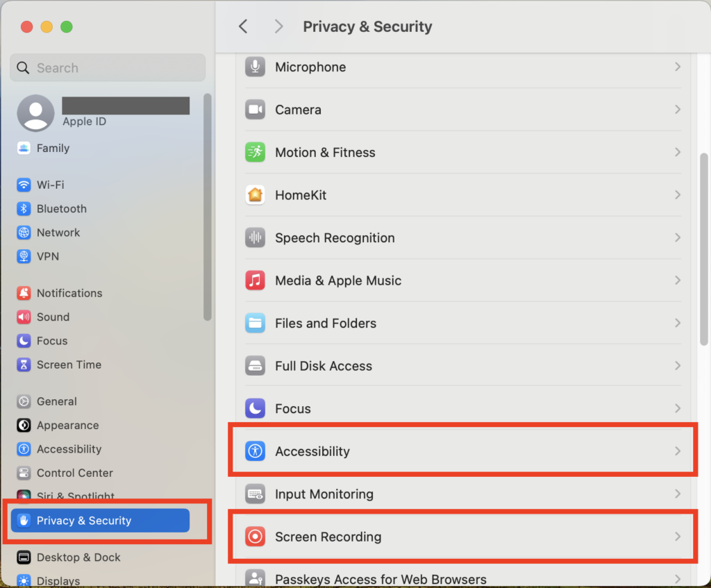Click the Privacy & Security hand icon

[x=24, y=521]
